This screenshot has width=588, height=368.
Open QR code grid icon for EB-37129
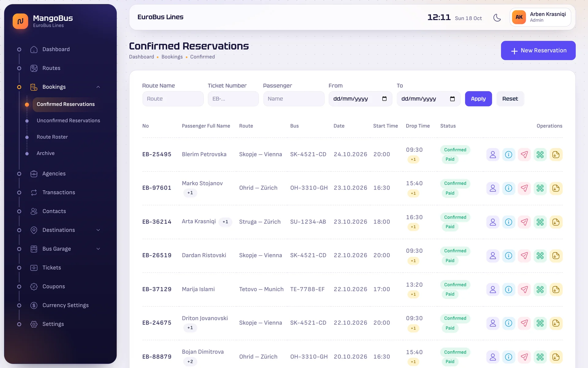pyautogui.click(x=540, y=289)
